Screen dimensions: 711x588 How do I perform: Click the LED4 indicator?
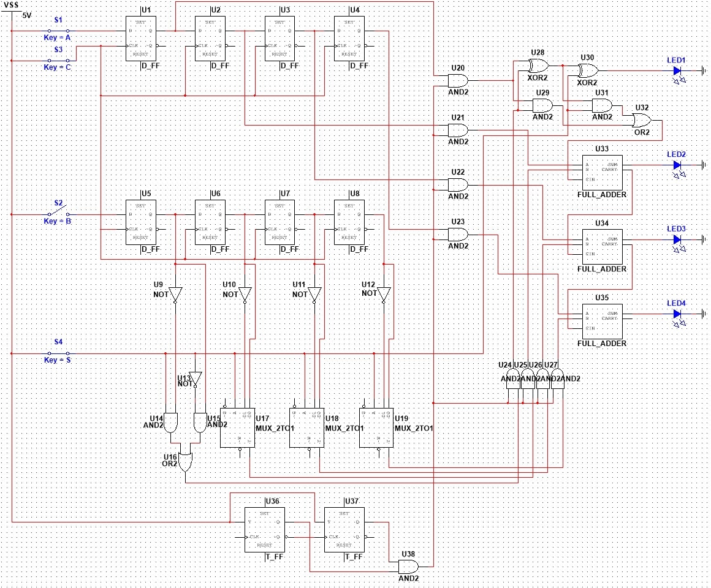coord(677,314)
